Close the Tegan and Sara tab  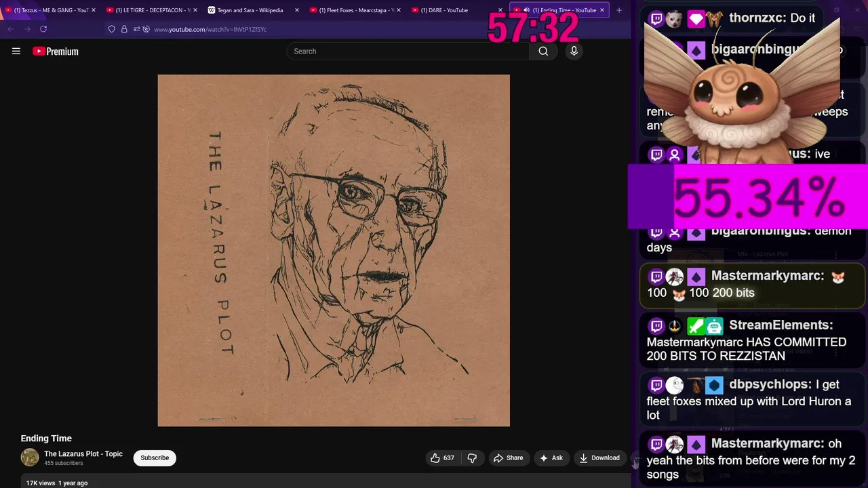point(297,10)
